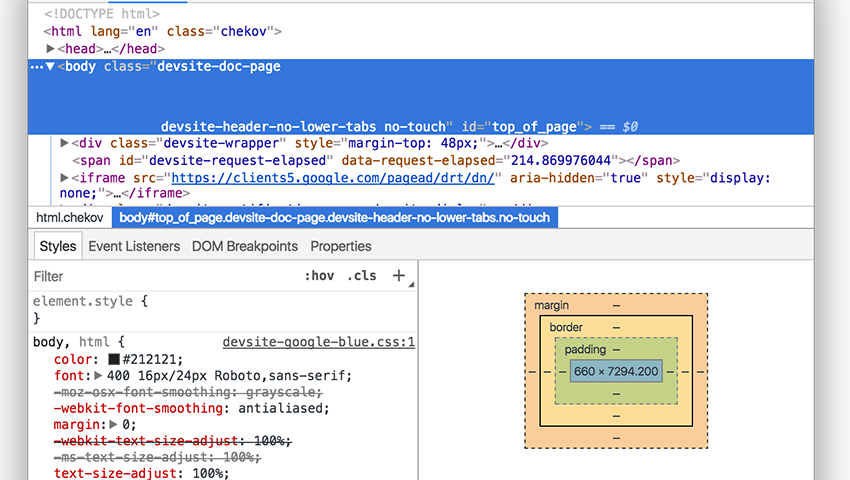Toggle the .cls class editor
Image resolution: width=850 pixels, height=480 pixels.
362,276
